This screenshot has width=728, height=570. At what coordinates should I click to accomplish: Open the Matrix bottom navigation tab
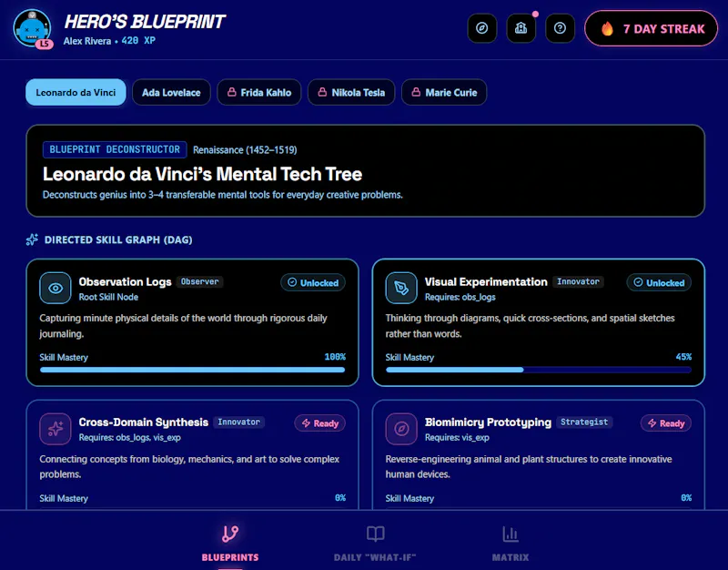click(511, 542)
